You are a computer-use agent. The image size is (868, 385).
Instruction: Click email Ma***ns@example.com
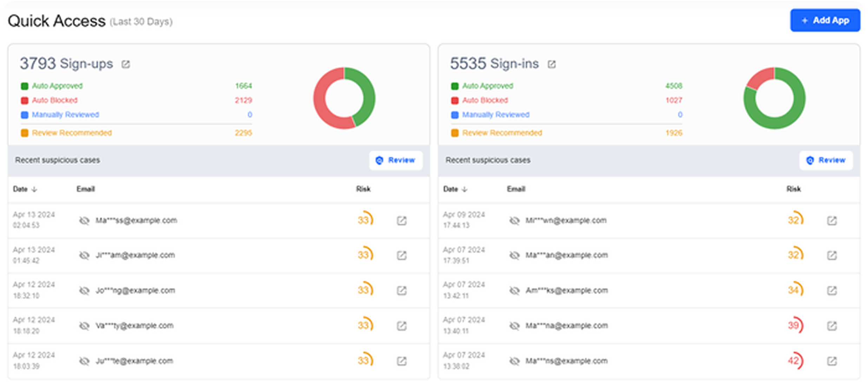(566, 361)
